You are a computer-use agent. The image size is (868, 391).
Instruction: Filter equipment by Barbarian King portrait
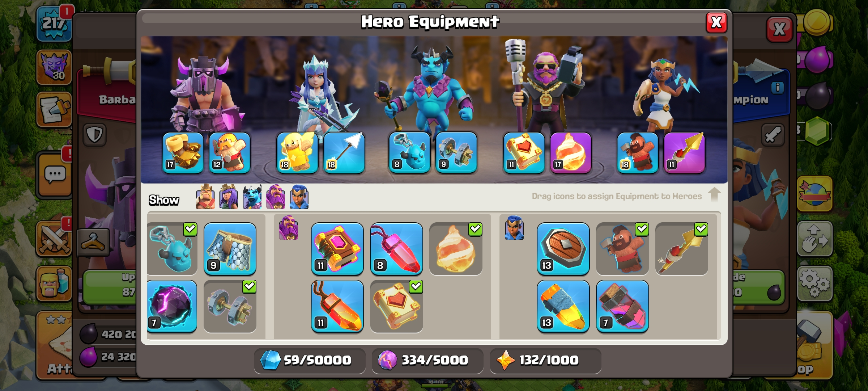pyautogui.click(x=205, y=197)
